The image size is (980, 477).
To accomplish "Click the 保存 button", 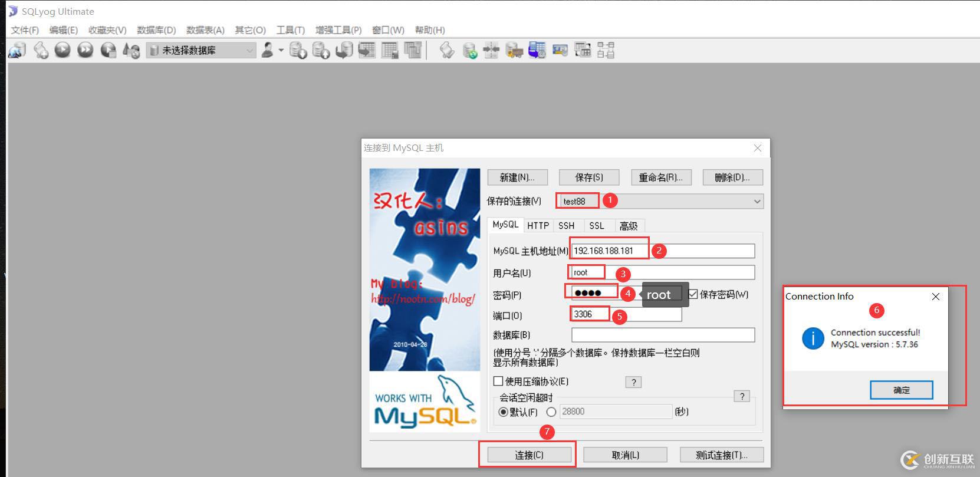I will pos(589,177).
